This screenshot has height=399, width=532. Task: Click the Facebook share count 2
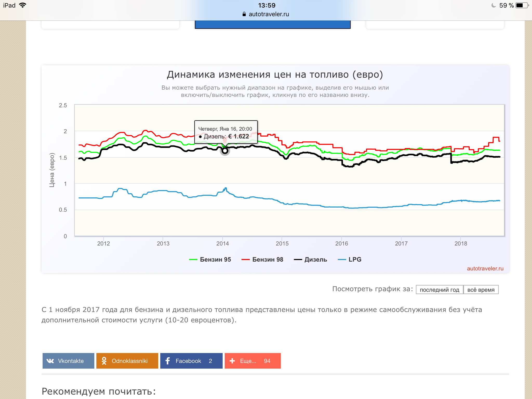pyautogui.click(x=210, y=361)
